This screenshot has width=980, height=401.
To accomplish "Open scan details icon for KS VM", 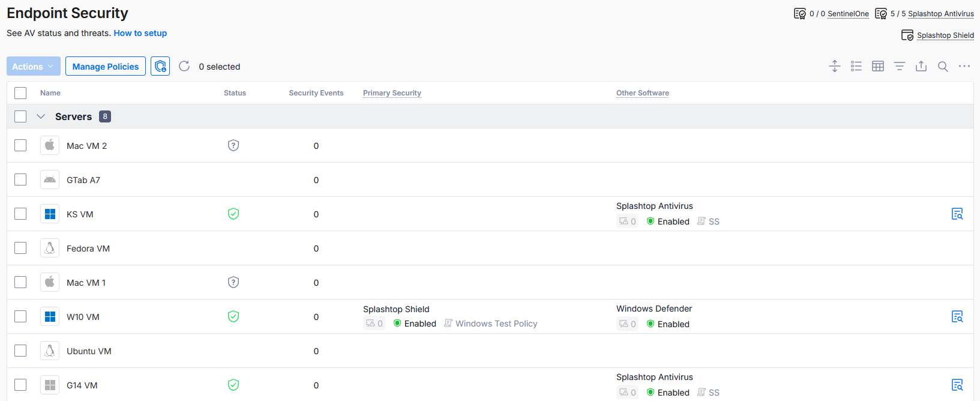I will (957, 214).
